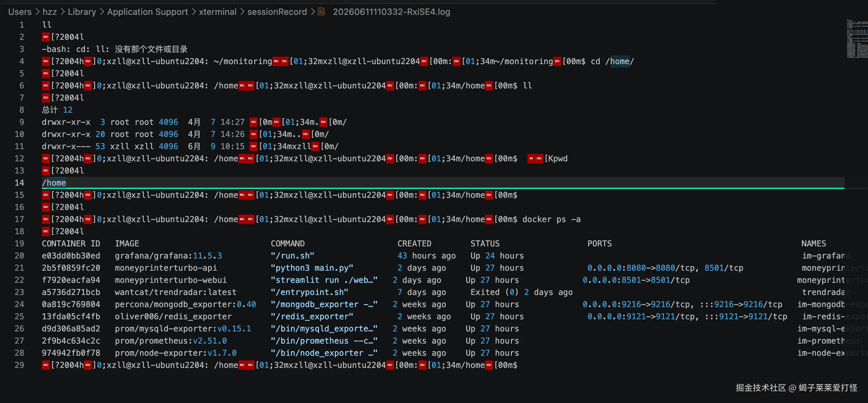This screenshot has height=403, width=868.
Task: Select the 20260611110332-RxiSE4.log breadcrumb file name
Action: (x=392, y=12)
